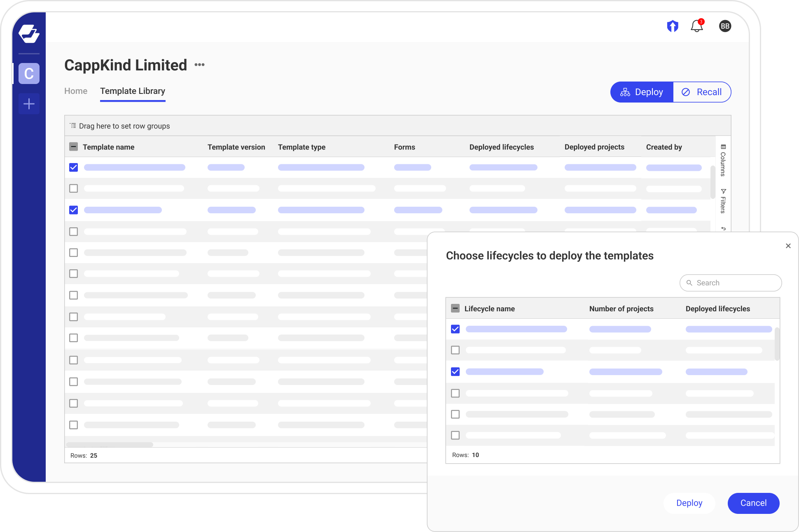This screenshot has height=532, width=799.
Task: Select the C workspace icon in sidebar
Action: [29, 74]
